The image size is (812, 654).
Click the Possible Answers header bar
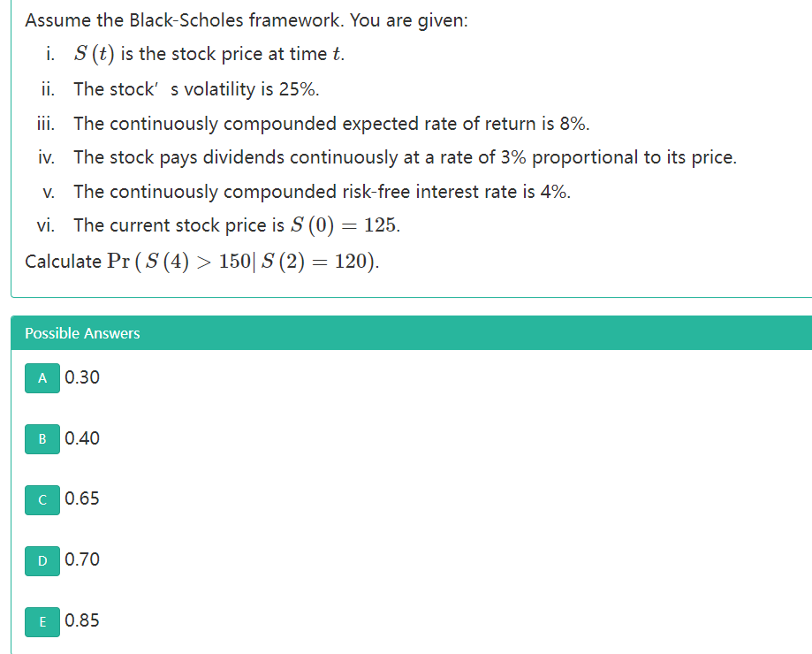pos(406,333)
